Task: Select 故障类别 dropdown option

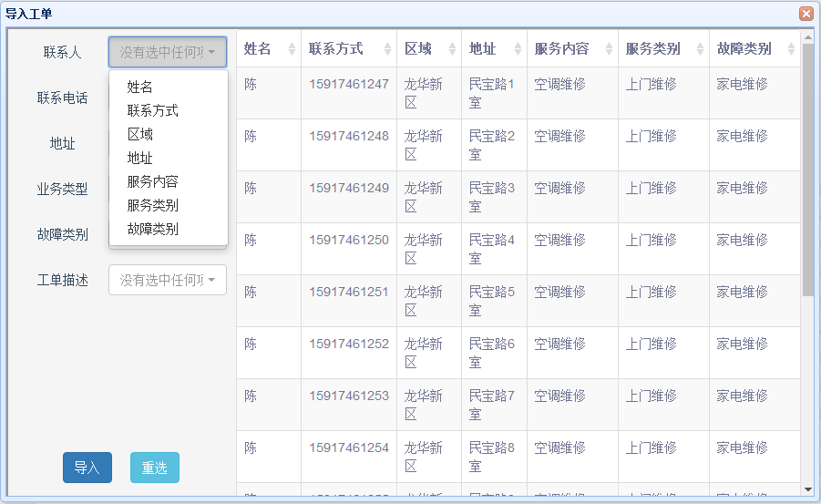Action: [x=153, y=229]
